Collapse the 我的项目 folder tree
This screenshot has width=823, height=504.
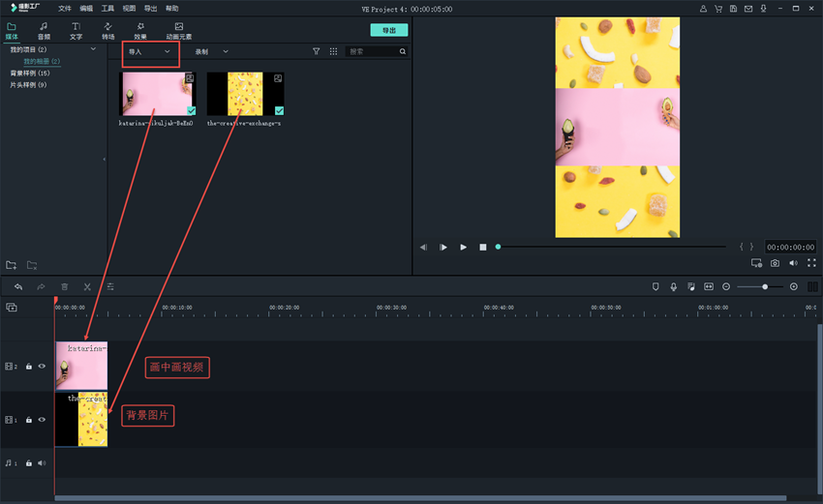[x=93, y=49]
